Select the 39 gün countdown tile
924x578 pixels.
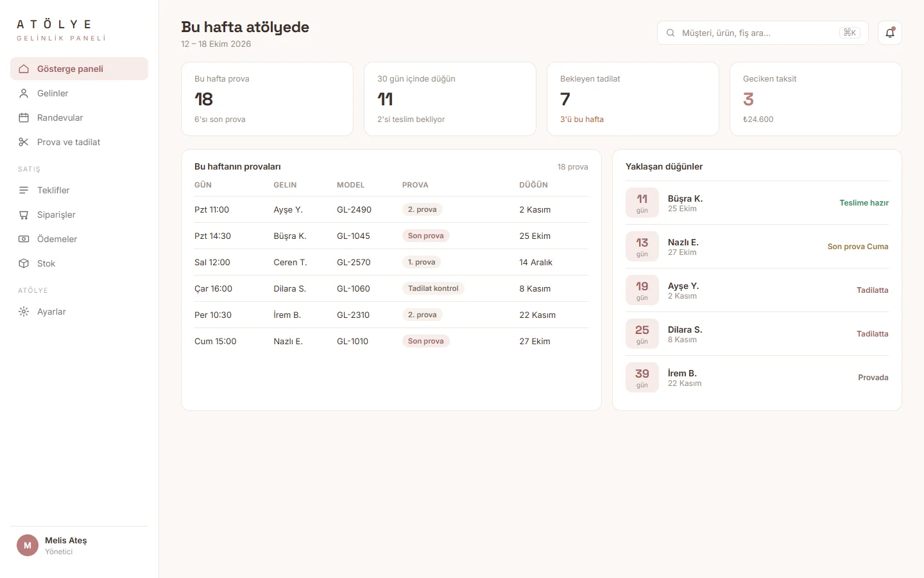click(642, 378)
